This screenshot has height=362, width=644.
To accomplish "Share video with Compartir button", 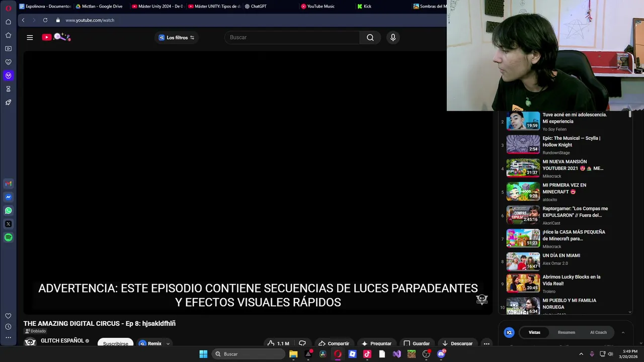I will pyautogui.click(x=334, y=343).
